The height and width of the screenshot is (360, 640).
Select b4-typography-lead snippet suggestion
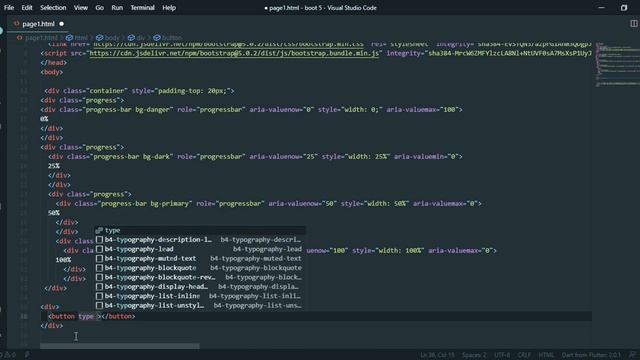click(200, 249)
